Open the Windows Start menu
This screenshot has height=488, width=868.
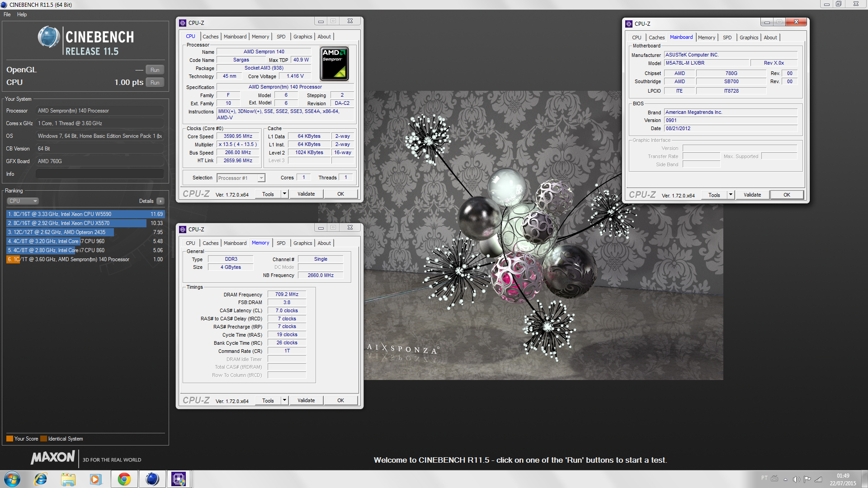pos(12,479)
